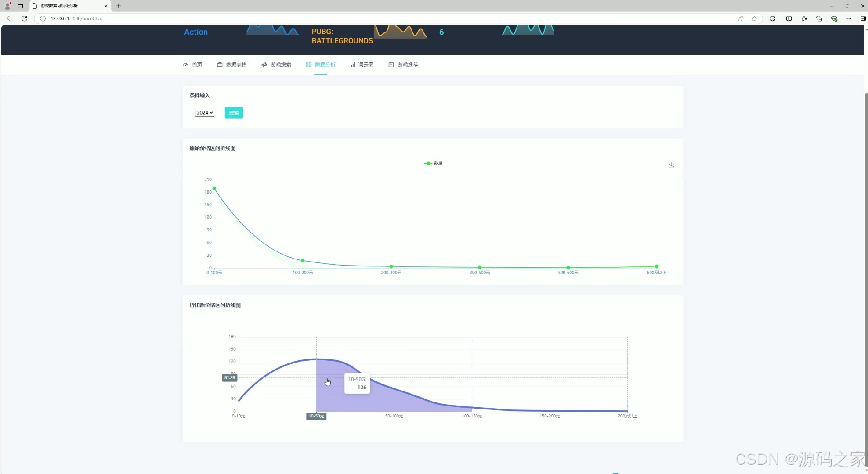868x474 pixels.
Task: Download the original price chart as image
Action: coord(671,165)
